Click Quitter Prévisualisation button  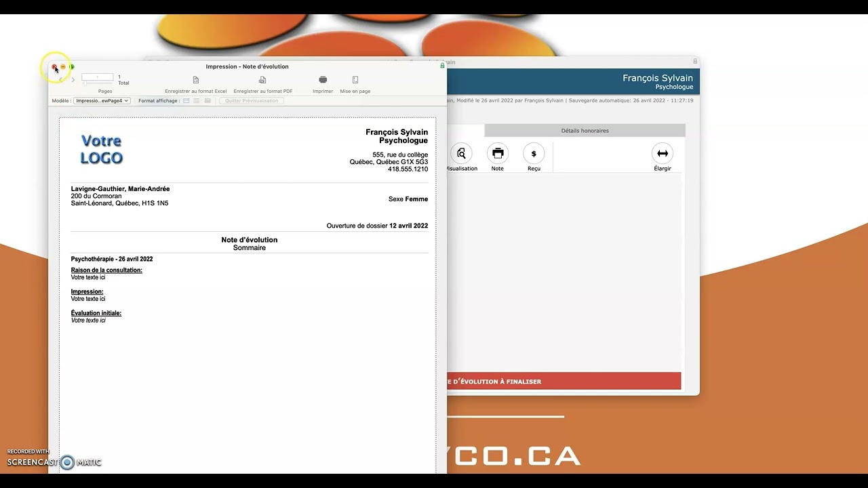click(252, 101)
